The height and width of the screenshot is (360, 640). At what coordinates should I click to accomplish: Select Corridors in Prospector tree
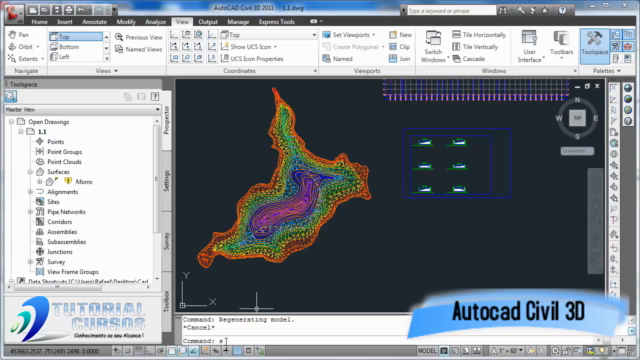click(x=60, y=222)
